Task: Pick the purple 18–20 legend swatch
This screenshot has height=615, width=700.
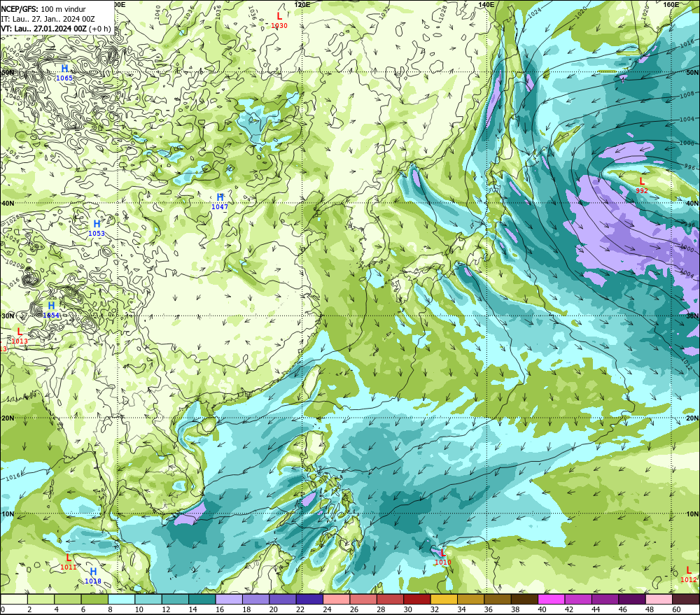Action: (x=255, y=600)
